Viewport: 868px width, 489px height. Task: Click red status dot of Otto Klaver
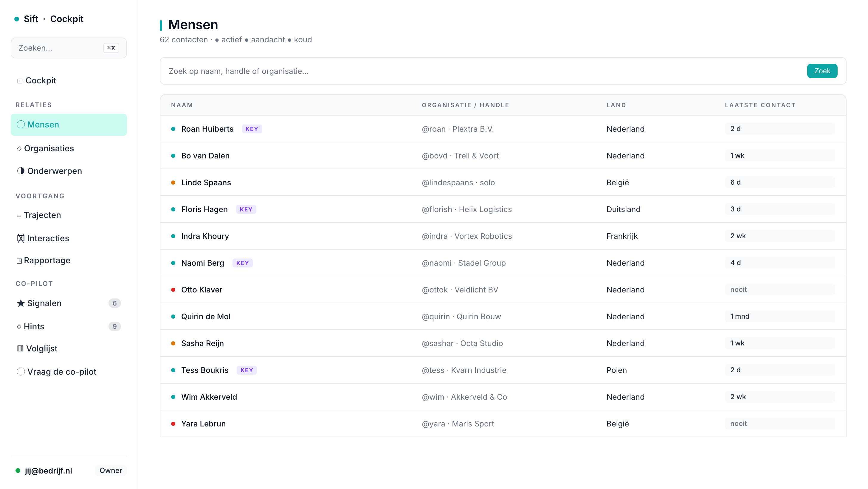point(173,290)
